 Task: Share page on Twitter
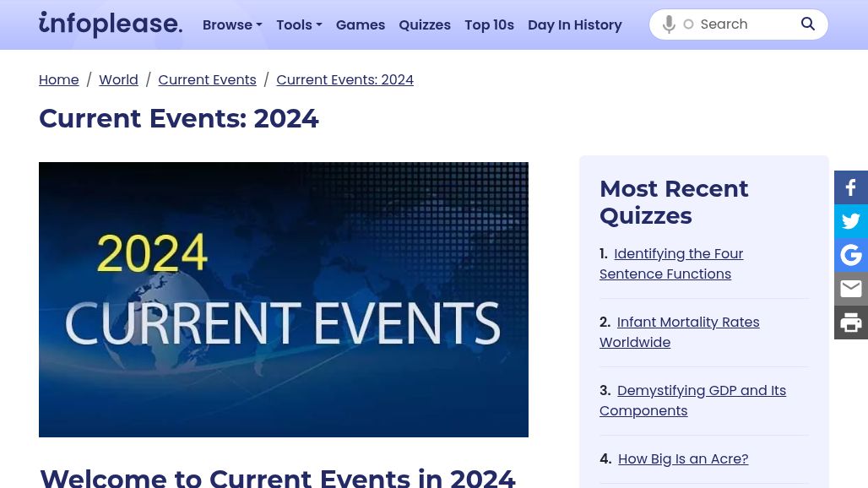coord(850,221)
